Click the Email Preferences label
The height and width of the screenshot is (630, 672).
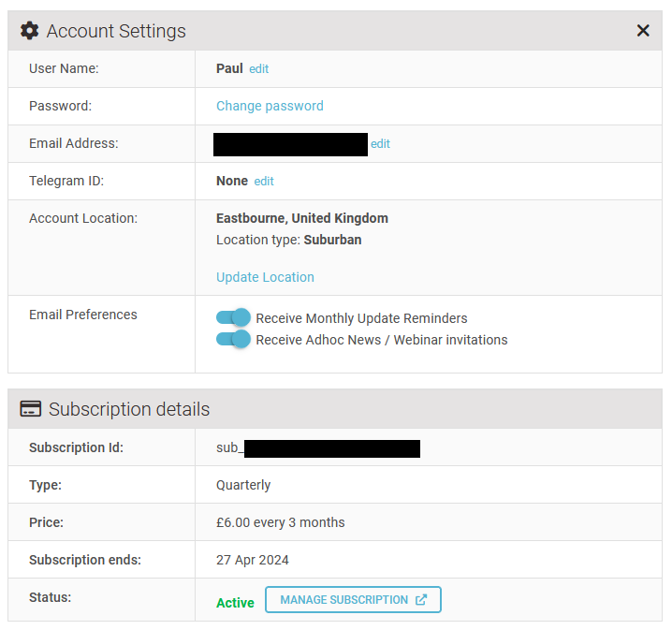[83, 315]
